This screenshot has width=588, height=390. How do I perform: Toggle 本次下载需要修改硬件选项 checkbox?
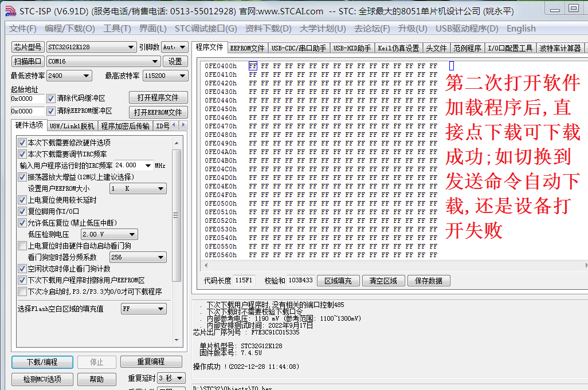[x=22, y=143]
